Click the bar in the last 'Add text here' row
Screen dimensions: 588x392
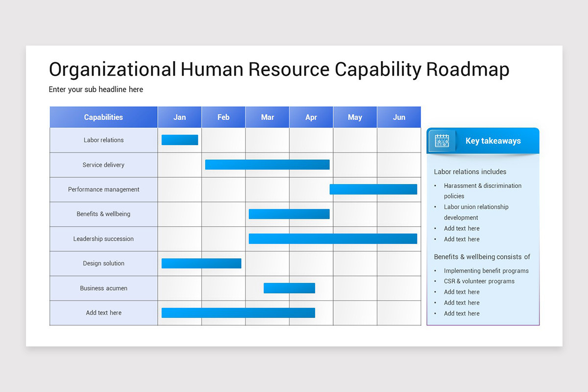tap(238, 313)
